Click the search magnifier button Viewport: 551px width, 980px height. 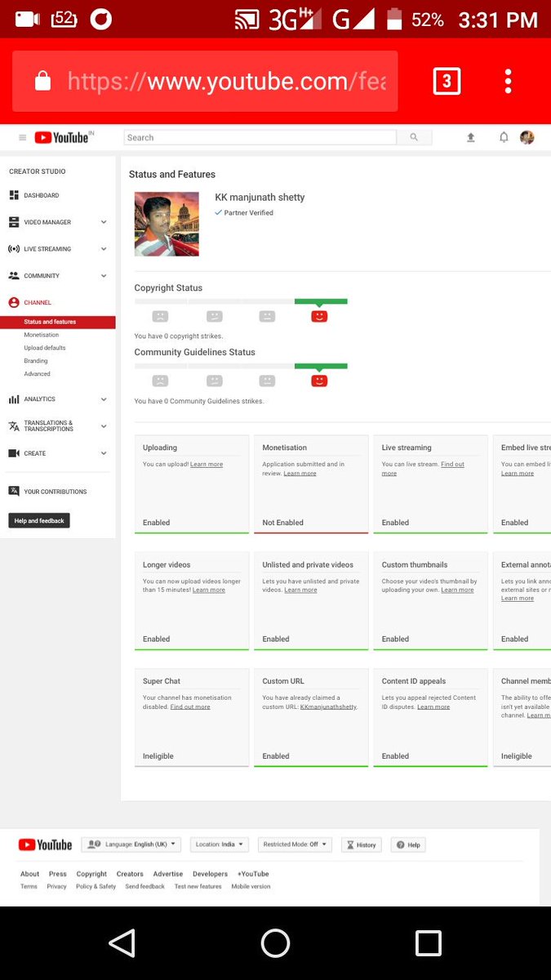414,137
